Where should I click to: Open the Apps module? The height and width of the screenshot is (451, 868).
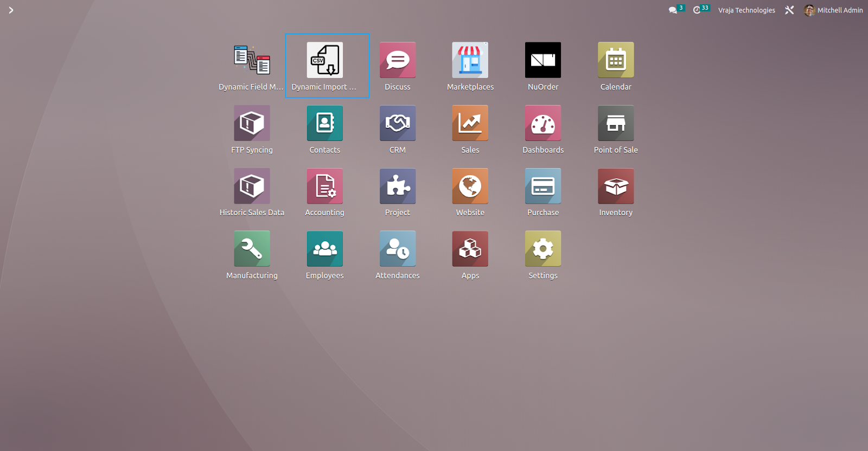click(x=470, y=249)
